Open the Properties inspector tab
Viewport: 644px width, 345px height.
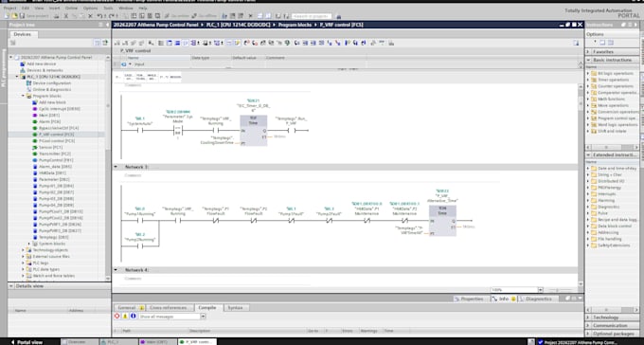coord(471,299)
